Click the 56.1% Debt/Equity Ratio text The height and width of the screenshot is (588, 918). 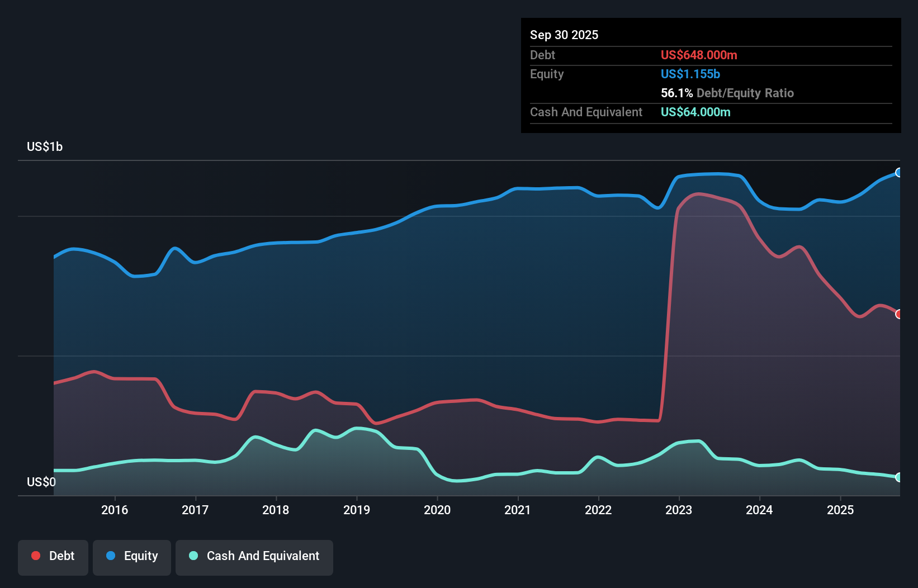[727, 93]
